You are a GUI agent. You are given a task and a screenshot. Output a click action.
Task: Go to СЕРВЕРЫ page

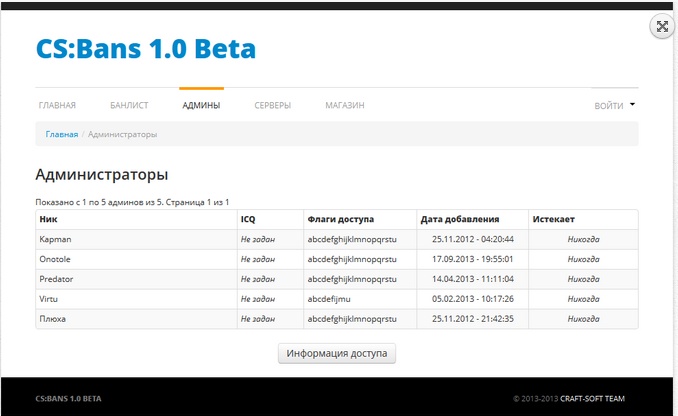(272, 105)
